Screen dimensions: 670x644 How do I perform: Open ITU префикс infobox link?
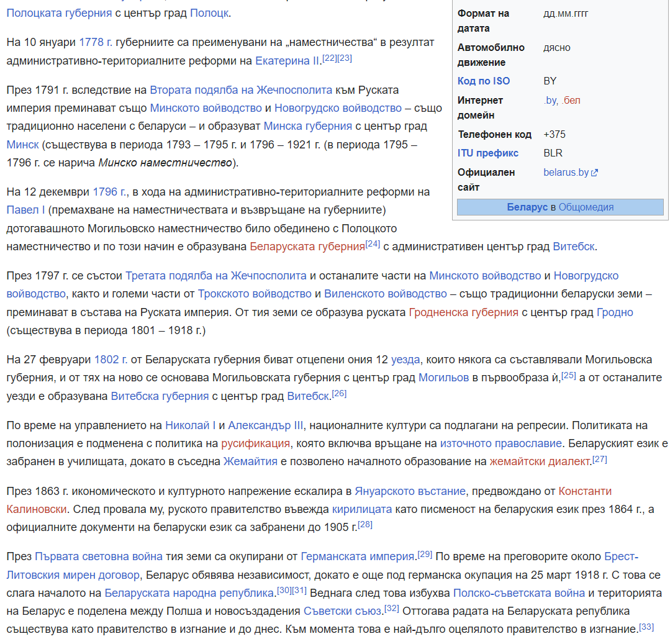(x=488, y=153)
